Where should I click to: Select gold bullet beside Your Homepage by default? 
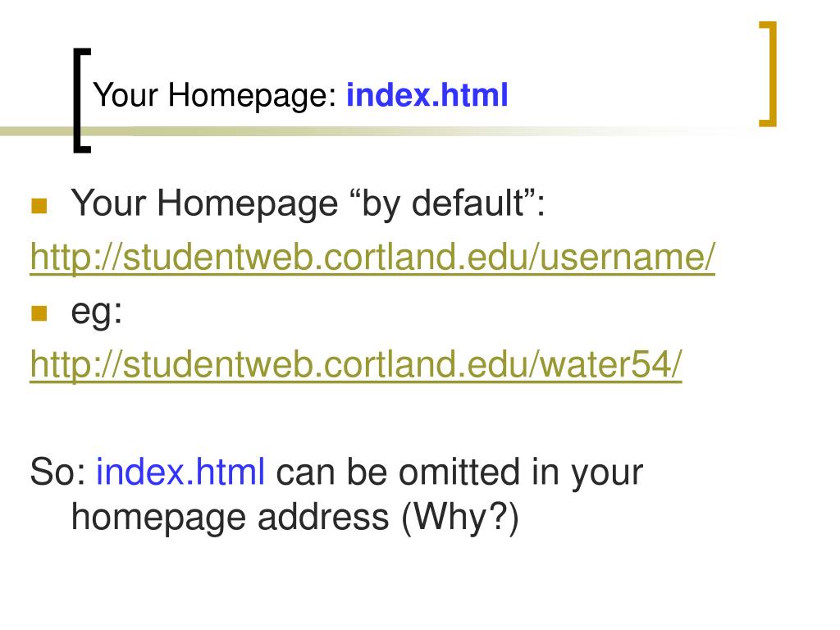[39, 206]
